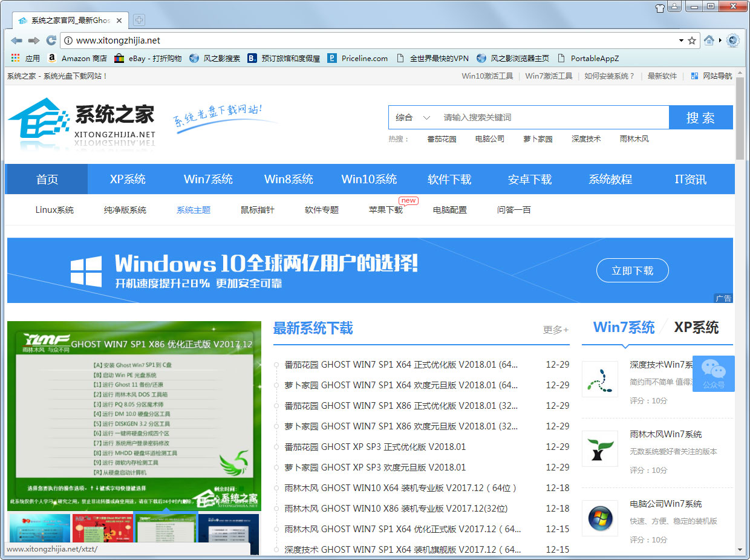Image resolution: width=750 pixels, height=560 pixels.
Task: Open the 苹果下载 sub-navigation link
Action: [x=386, y=210]
